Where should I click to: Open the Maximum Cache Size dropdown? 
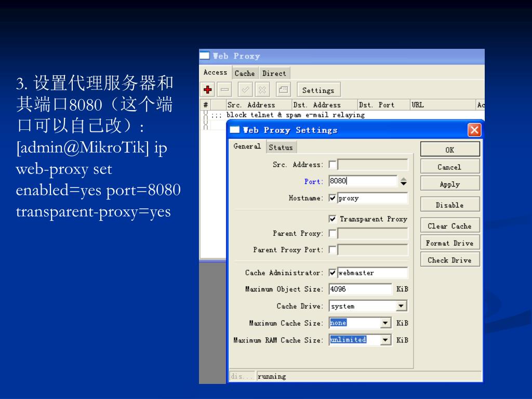[x=385, y=323]
